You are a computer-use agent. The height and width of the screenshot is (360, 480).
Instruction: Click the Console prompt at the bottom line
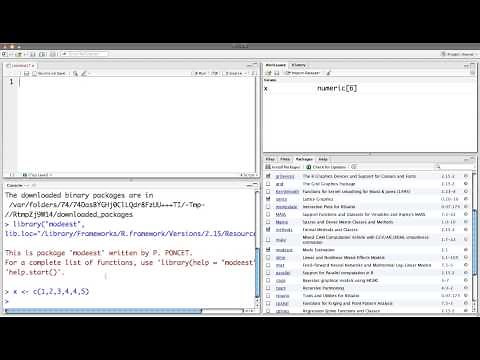click(130, 301)
